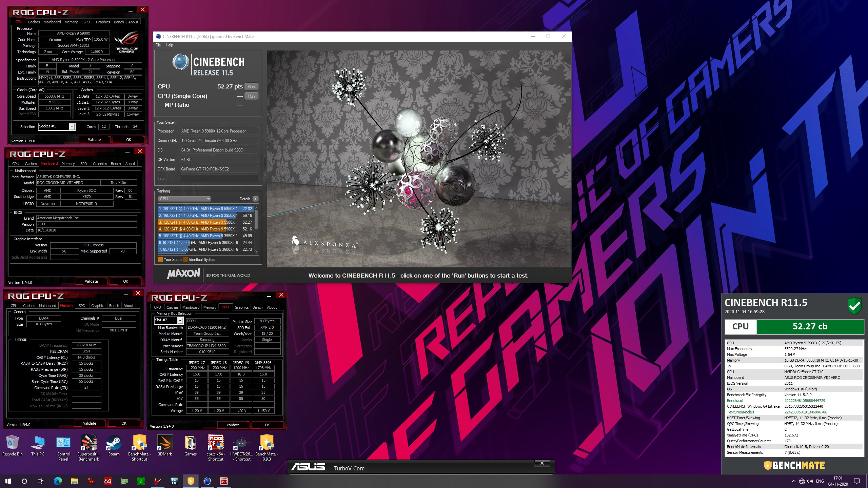
Task: Open the About tab in the Memory CPU-Z window
Action: point(129,306)
